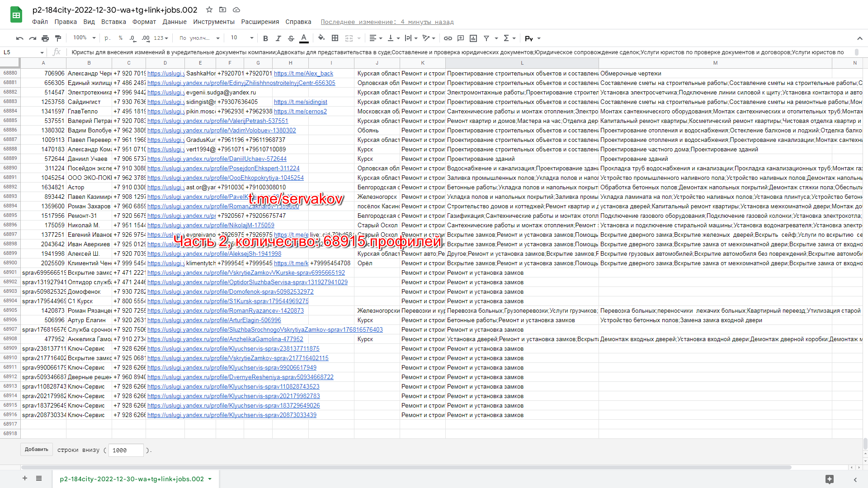Viewport: 868px width, 488px height.
Task: Create a filter with funnel icon
Action: (x=486, y=38)
